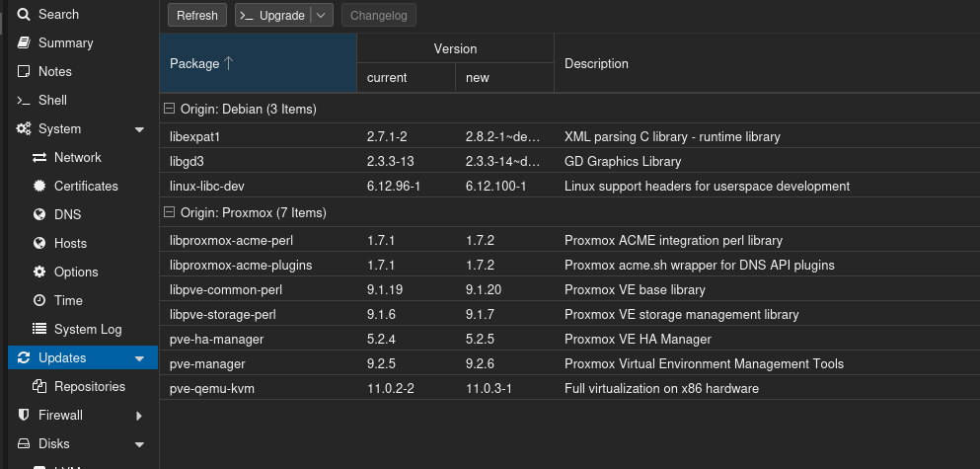
Task: Click the System Log list icon
Action: point(39,329)
